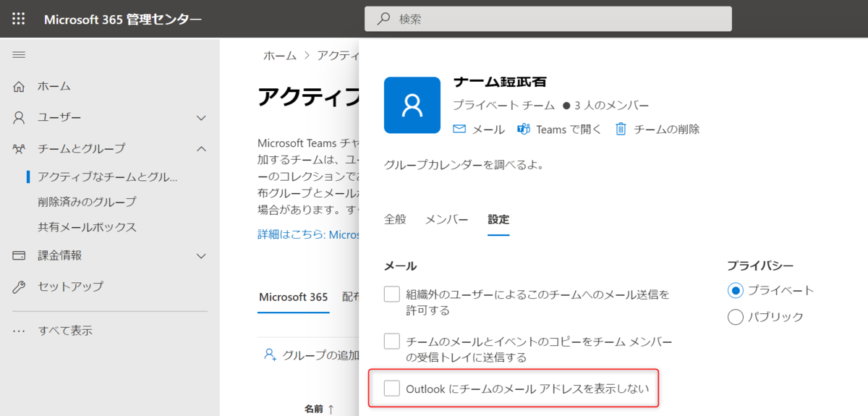Click the 課金情報 card icon
The width and height of the screenshot is (868, 416).
click(x=20, y=255)
